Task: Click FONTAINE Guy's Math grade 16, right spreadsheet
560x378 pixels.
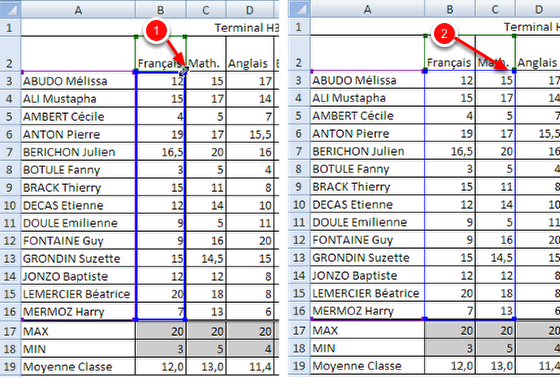Action: coord(495,240)
